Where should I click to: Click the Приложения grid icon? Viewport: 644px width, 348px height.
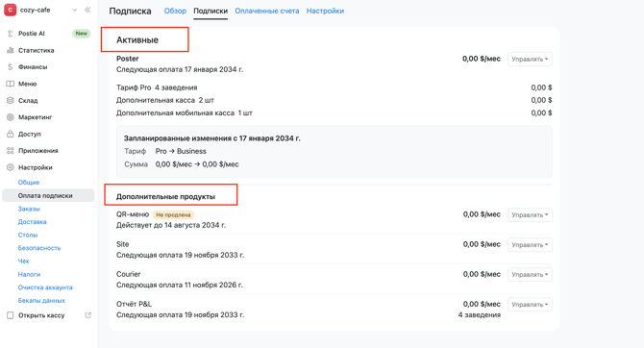click(x=11, y=151)
